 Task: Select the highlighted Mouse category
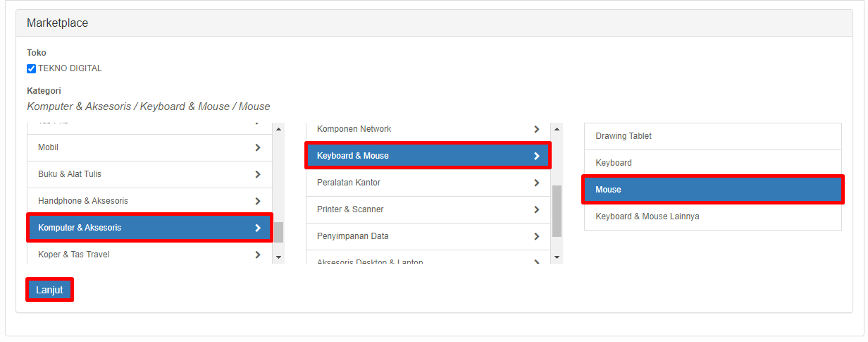pyautogui.click(x=712, y=190)
